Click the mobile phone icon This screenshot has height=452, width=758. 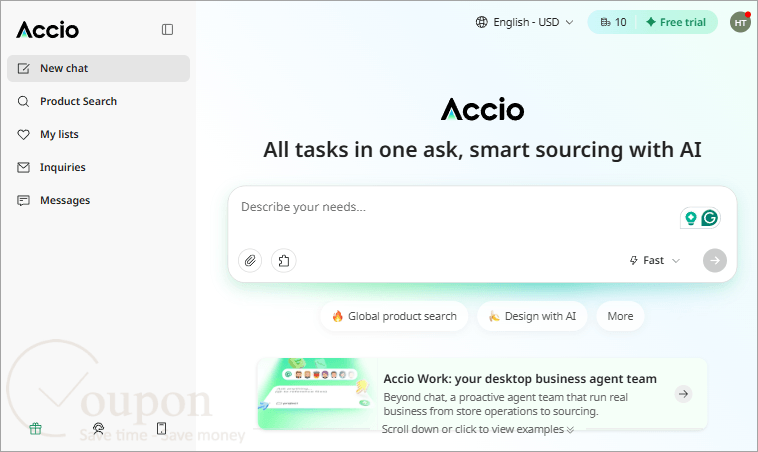[161, 428]
